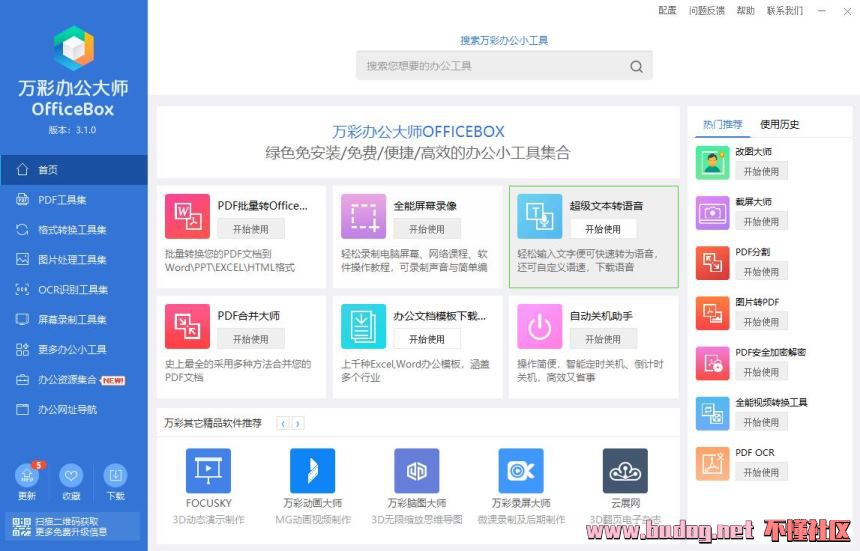This screenshot has height=551, width=860.
Task: Open the FOCUSKY software icon
Action: tap(208, 471)
